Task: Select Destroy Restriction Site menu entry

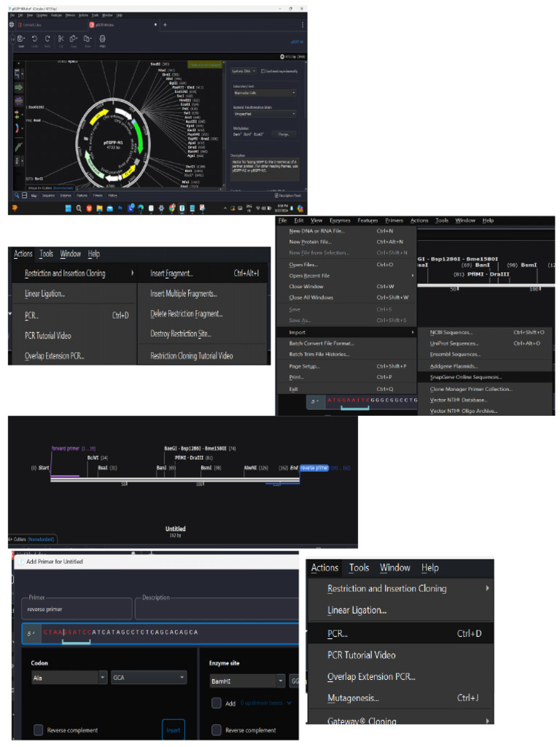Action: (203, 333)
